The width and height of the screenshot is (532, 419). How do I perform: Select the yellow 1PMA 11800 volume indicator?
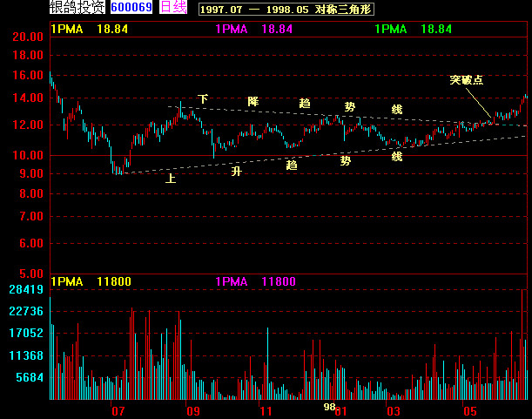click(x=91, y=281)
